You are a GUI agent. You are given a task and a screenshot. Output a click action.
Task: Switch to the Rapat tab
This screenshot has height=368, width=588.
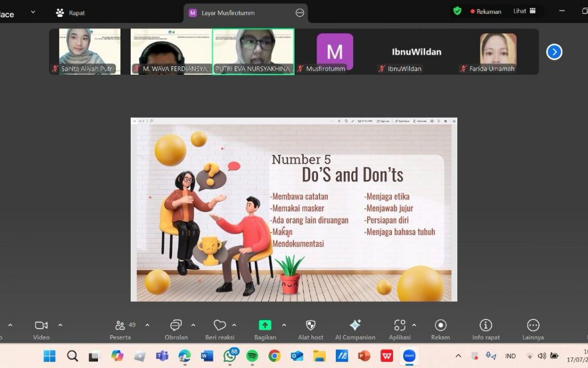tap(71, 13)
